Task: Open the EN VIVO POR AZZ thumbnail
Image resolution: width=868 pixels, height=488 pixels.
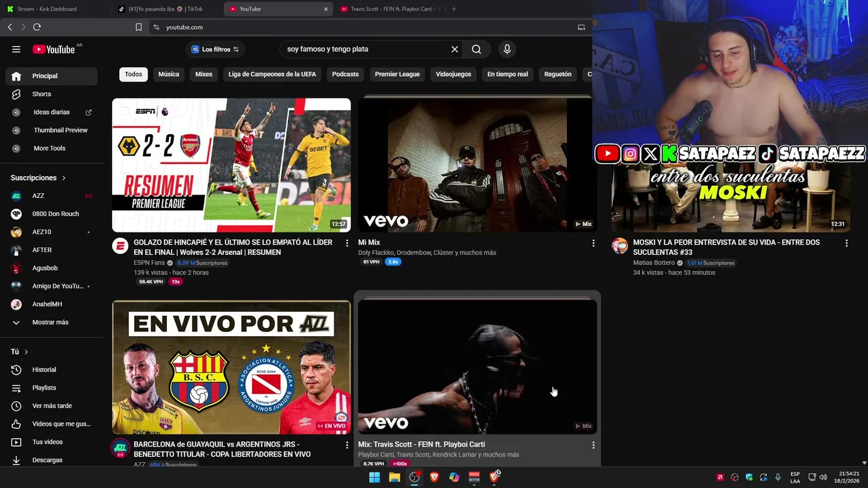Action: [x=231, y=367]
